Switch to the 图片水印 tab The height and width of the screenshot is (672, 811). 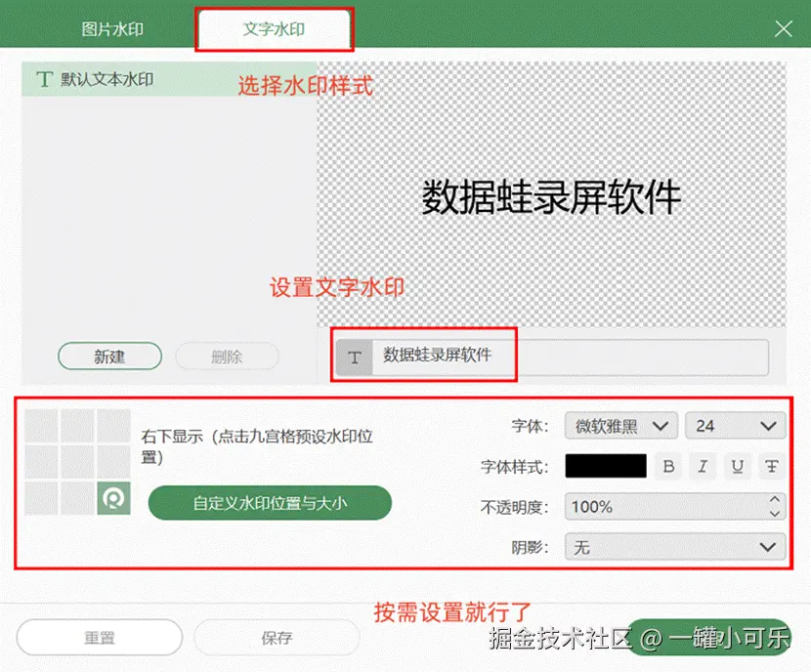(x=112, y=29)
